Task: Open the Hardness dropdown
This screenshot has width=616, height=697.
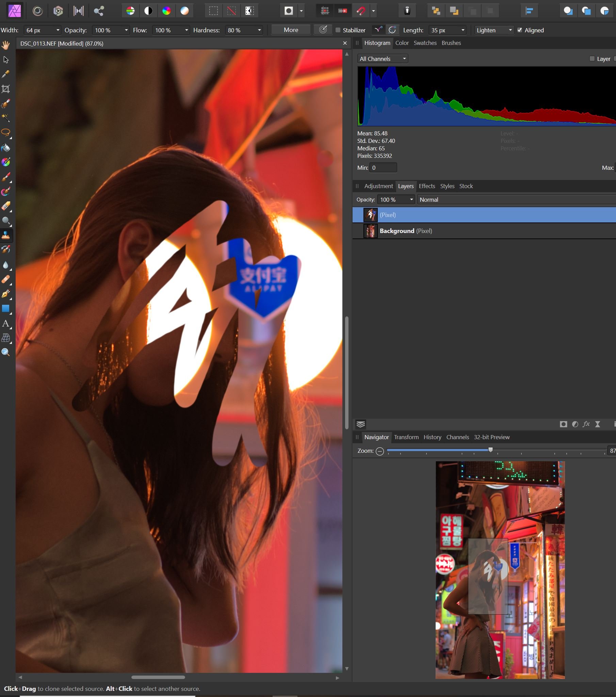Action: [x=260, y=30]
